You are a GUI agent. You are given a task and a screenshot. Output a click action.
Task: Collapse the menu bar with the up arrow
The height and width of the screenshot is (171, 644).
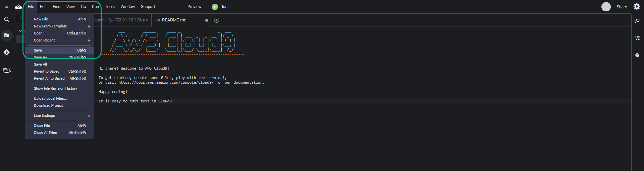(7, 7)
